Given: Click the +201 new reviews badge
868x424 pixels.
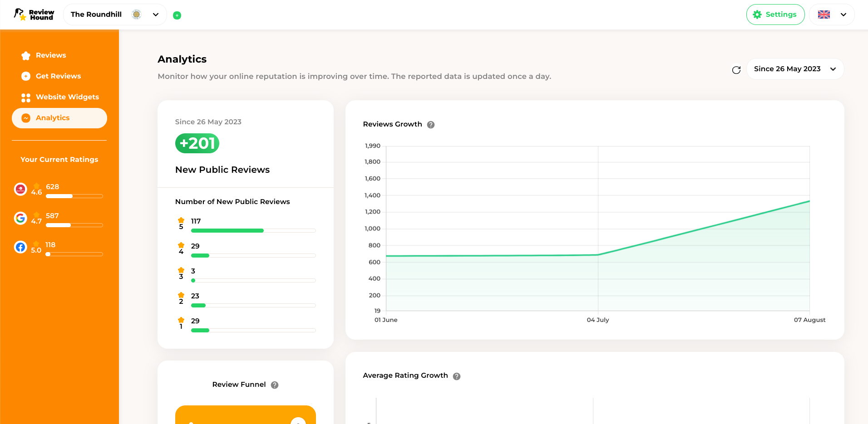Looking at the screenshot, I should tap(197, 143).
